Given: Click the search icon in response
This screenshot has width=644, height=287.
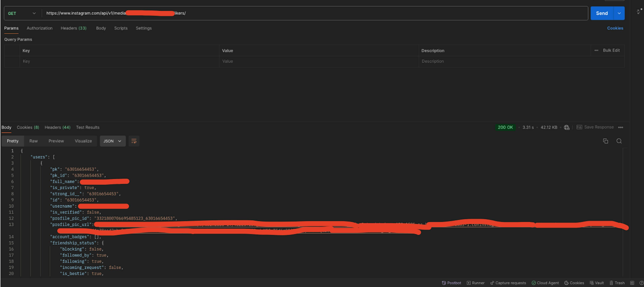Looking at the screenshot, I should [619, 141].
